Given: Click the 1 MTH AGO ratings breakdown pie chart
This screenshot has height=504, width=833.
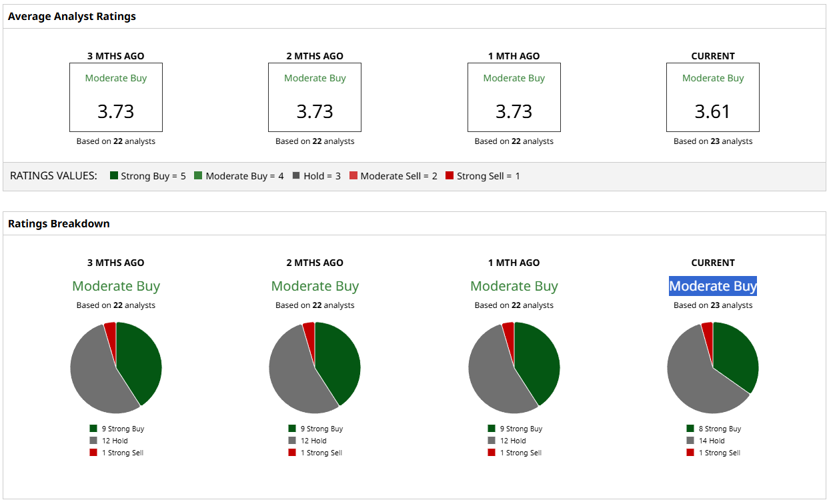Looking at the screenshot, I should click(x=514, y=367).
